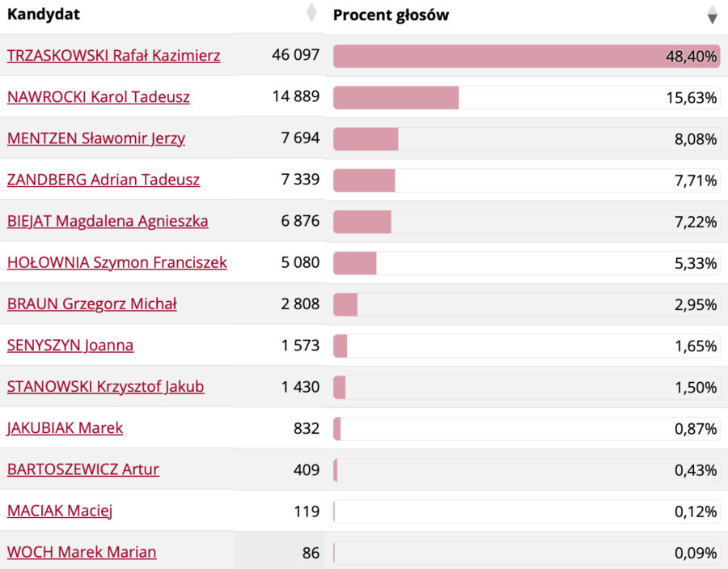Select ZANDBERG Adrian Tadeusz link

104,180
